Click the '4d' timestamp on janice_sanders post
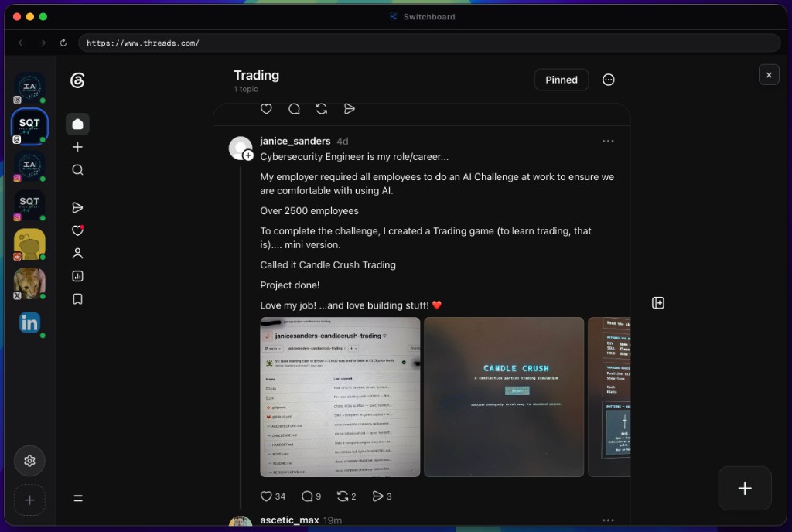This screenshot has height=532, width=792. tap(343, 142)
